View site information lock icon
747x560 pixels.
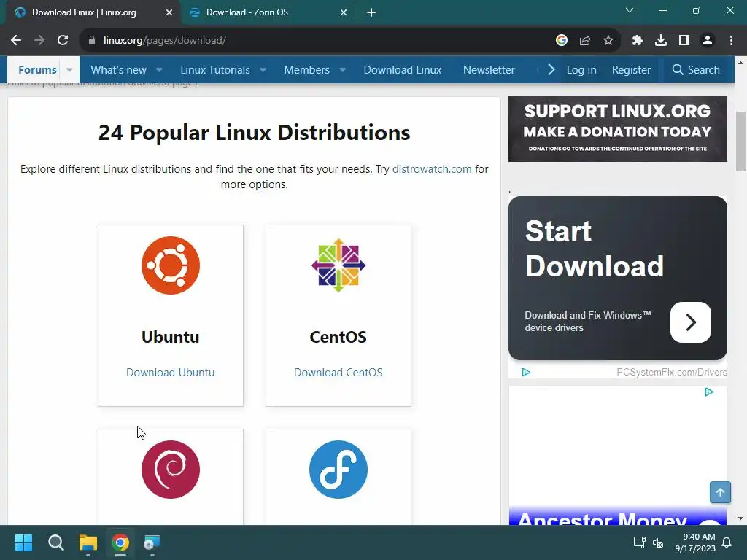(92, 41)
